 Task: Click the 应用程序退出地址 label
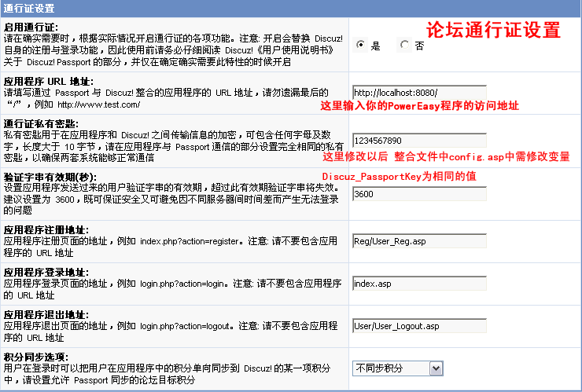pyautogui.click(x=46, y=315)
